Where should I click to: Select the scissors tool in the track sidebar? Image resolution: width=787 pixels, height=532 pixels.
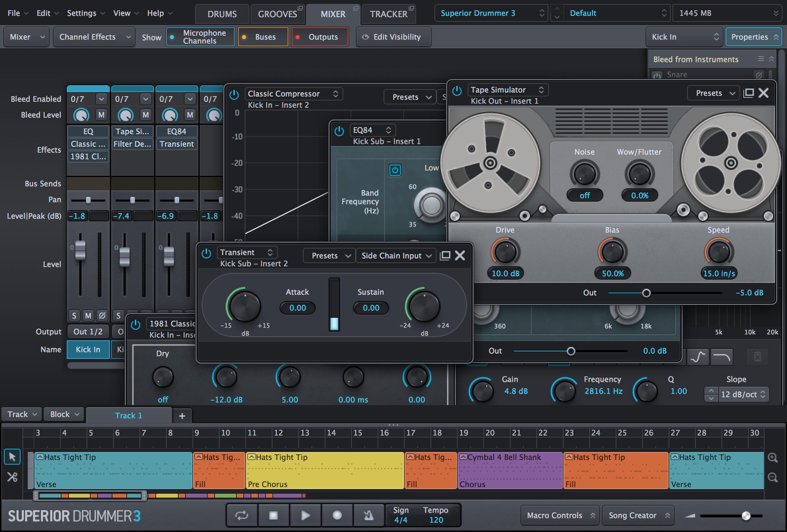pyautogui.click(x=12, y=477)
